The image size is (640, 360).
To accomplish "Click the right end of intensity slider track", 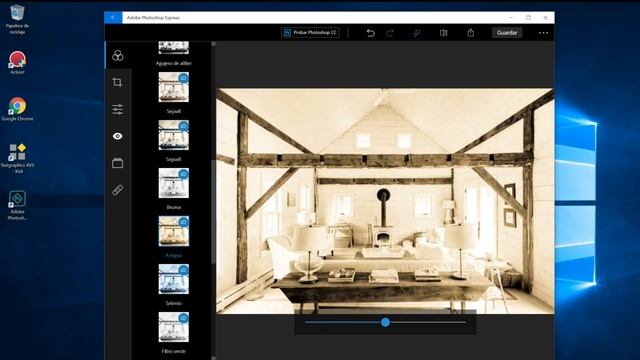I will pyautogui.click(x=464, y=322).
